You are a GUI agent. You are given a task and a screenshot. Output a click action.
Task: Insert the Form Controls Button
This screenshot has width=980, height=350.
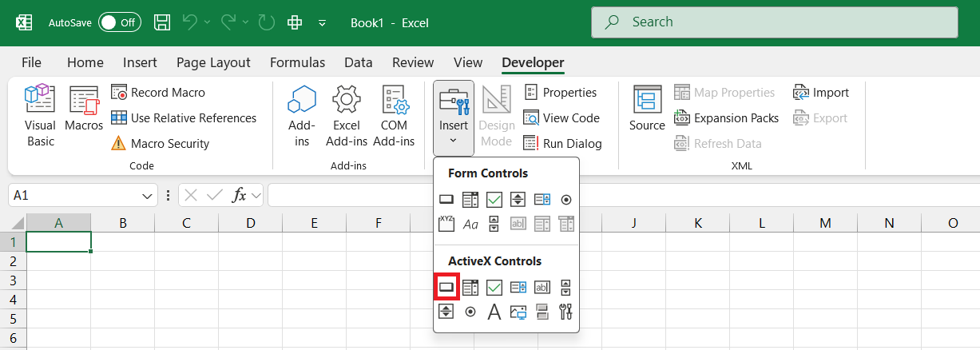tap(446, 199)
